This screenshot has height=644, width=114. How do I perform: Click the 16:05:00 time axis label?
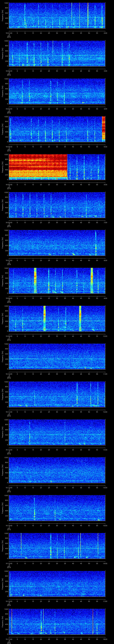[9, 185]
